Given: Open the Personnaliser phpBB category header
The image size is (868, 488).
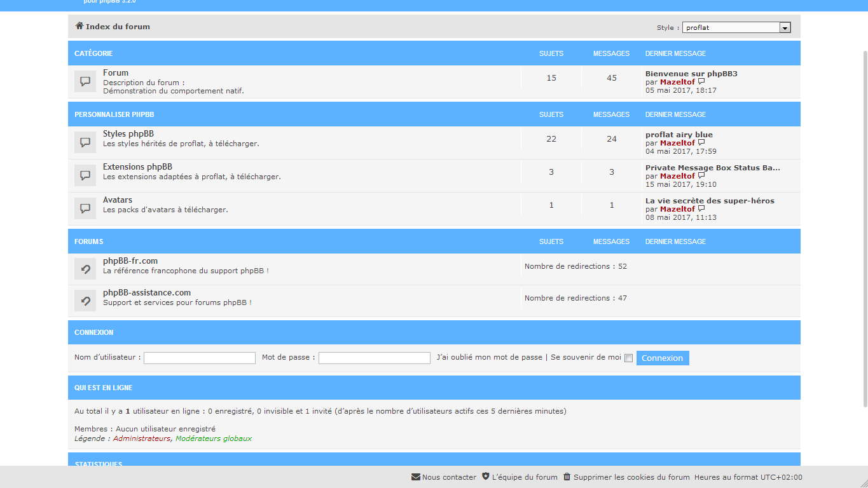Looking at the screenshot, I should [x=114, y=114].
